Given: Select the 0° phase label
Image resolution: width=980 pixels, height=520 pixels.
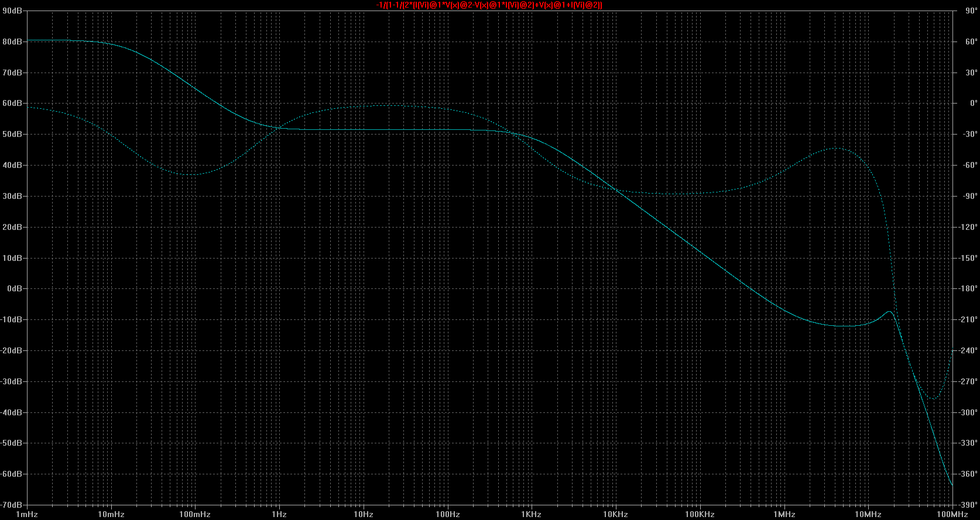Looking at the screenshot, I should 973,103.
